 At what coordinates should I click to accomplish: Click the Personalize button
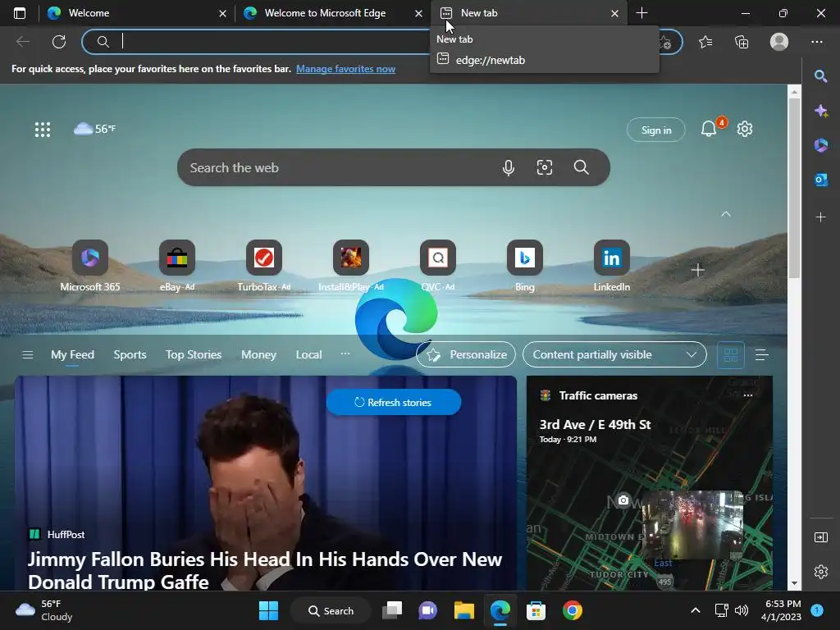click(466, 354)
